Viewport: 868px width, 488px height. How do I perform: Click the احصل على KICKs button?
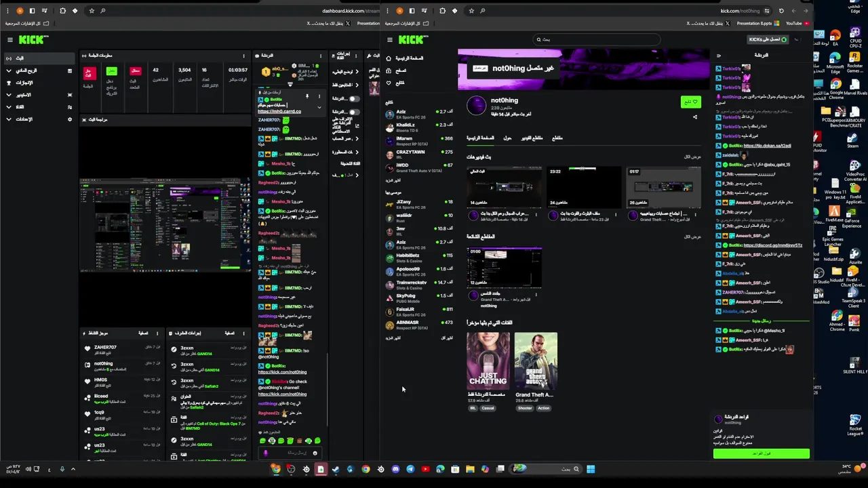pos(768,40)
